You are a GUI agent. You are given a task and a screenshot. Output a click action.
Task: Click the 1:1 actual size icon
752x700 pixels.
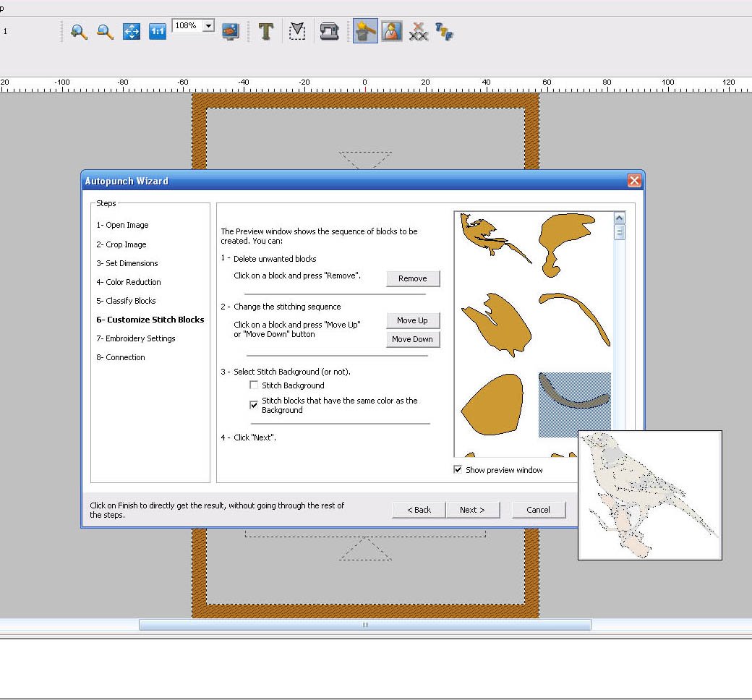158,32
